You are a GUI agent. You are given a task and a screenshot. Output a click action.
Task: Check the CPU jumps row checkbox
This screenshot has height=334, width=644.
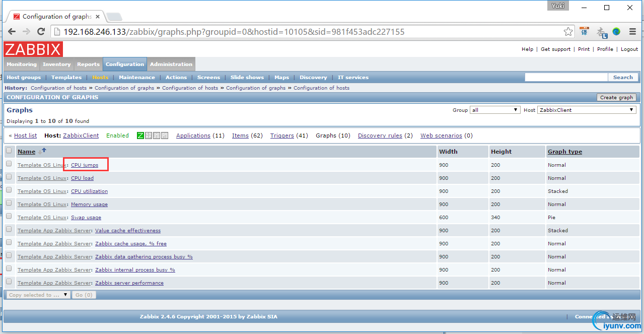[x=9, y=164]
